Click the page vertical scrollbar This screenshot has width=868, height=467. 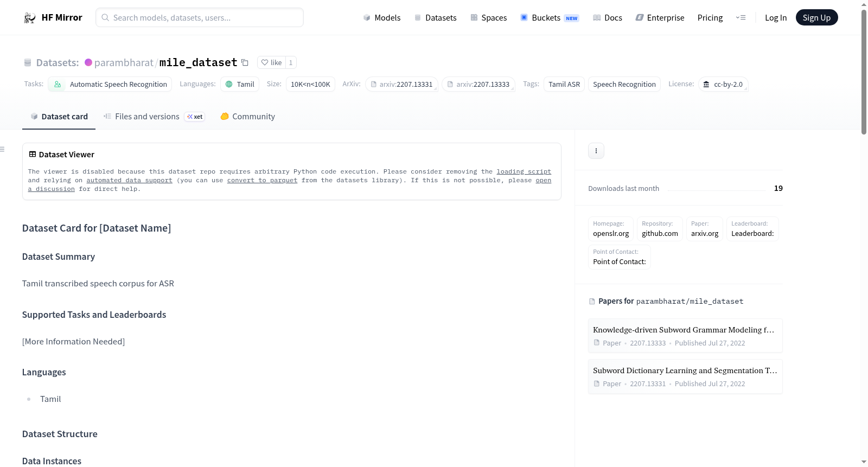(864, 72)
